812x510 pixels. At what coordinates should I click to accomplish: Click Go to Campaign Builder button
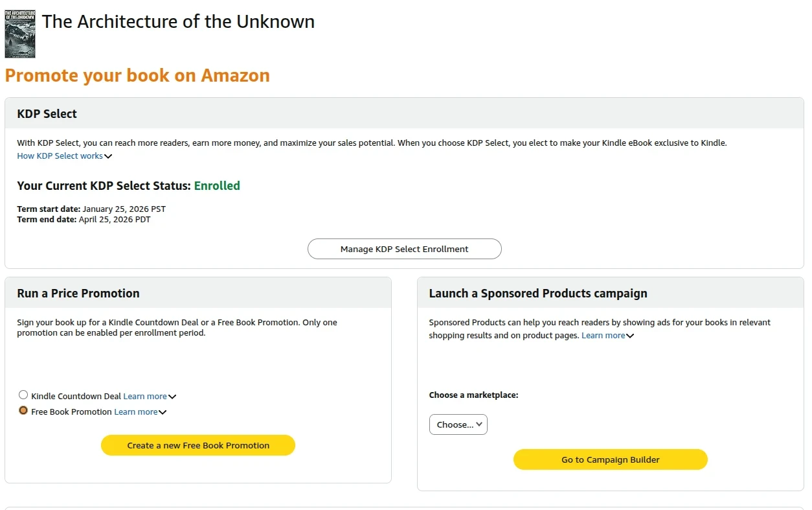click(x=610, y=459)
